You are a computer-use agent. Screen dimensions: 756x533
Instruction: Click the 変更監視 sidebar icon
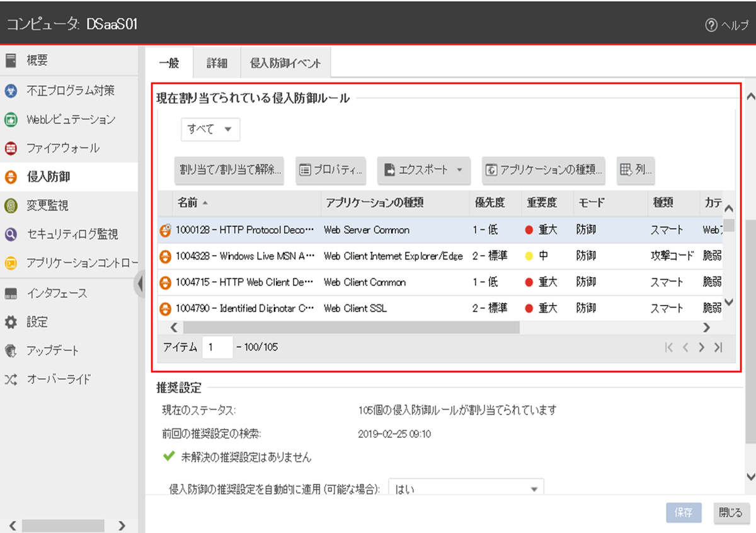(11, 205)
